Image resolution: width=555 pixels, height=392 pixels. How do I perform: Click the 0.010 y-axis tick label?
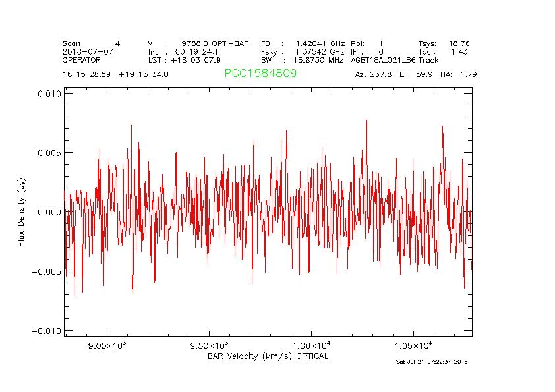point(48,94)
